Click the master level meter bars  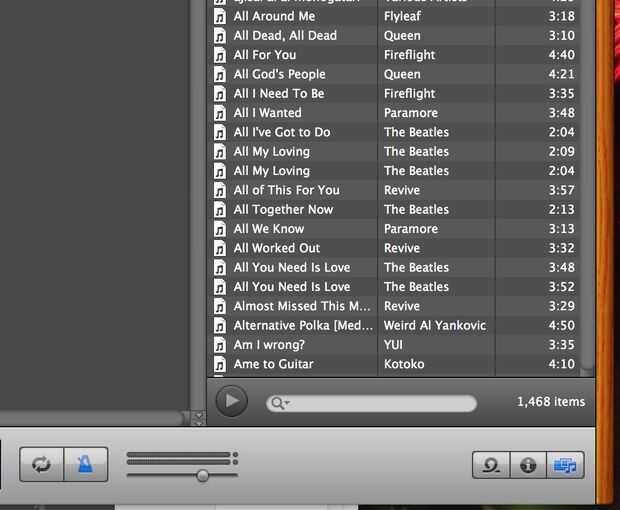[182, 458]
